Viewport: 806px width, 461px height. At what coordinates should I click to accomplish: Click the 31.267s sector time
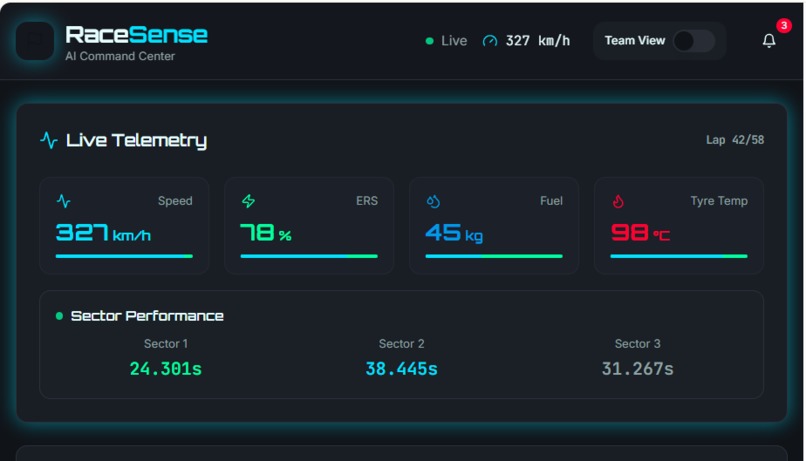click(x=637, y=368)
